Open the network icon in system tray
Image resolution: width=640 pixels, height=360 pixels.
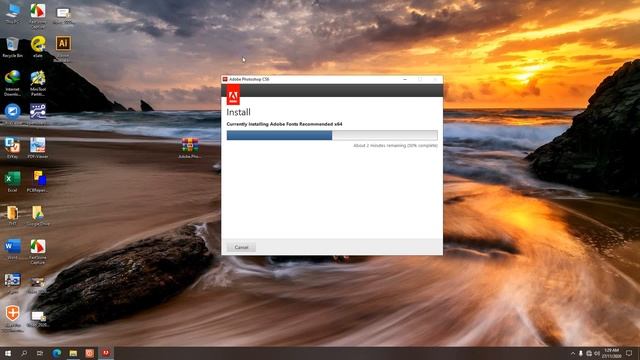tap(589, 353)
